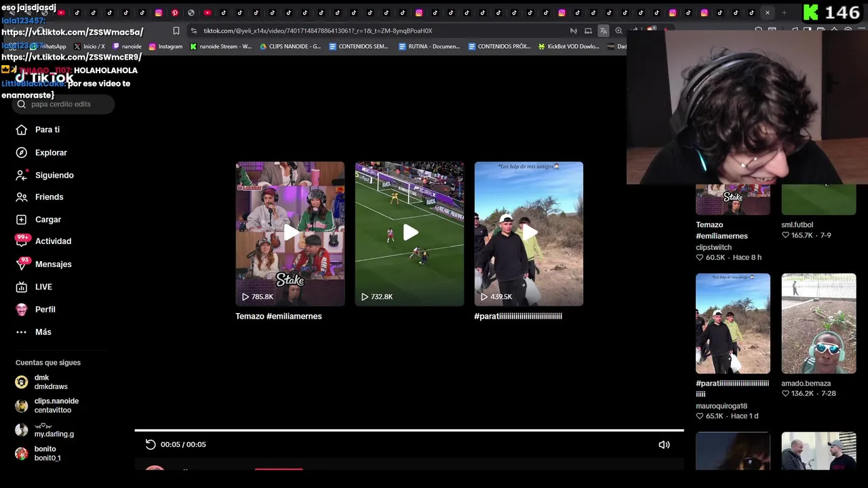This screenshot has height=488, width=868.
Task: Click the Temazo #emiliamernes caption in right panel
Action: [722, 230]
